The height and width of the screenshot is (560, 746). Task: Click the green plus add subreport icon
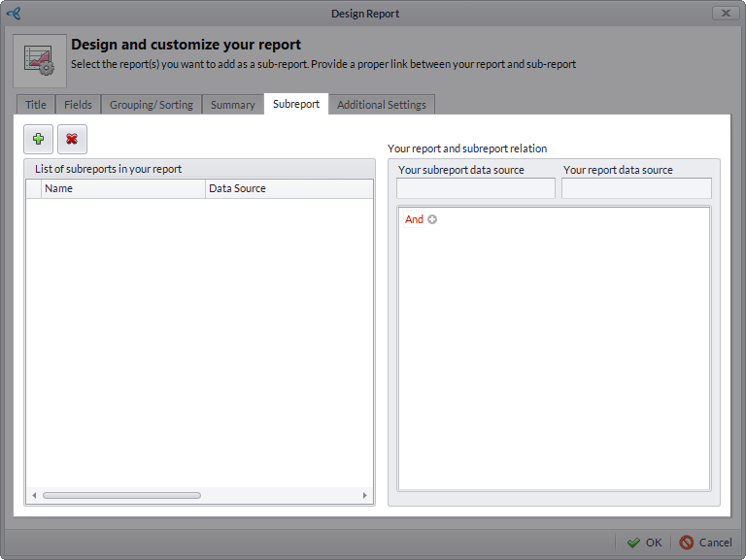(39, 140)
